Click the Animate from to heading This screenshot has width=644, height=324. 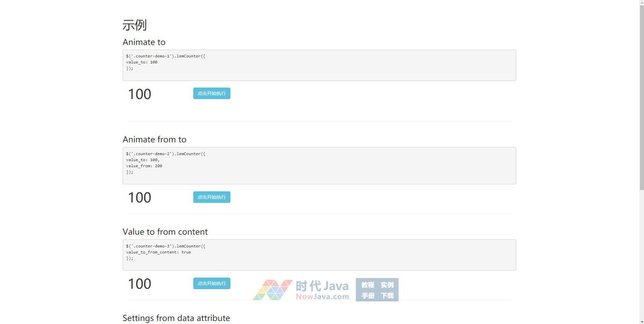(154, 139)
